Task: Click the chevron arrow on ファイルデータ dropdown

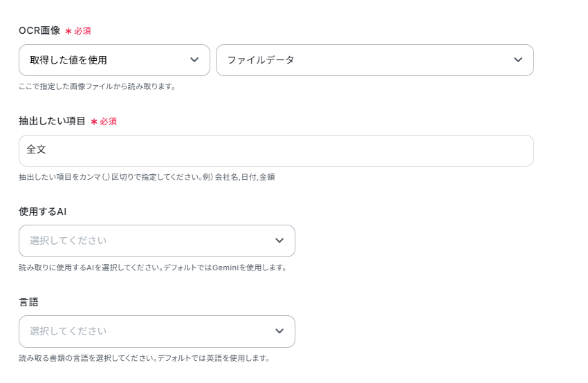Action: pos(518,60)
